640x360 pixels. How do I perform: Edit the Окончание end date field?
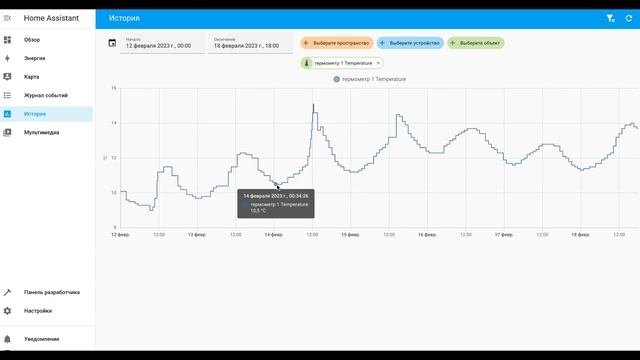250,43
